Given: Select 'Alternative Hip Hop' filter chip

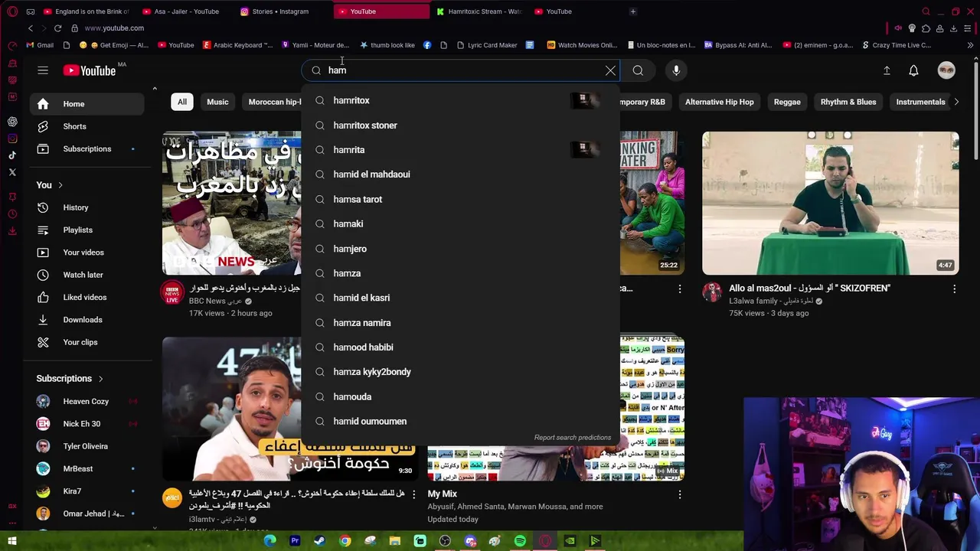Looking at the screenshot, I should point(719,102).
